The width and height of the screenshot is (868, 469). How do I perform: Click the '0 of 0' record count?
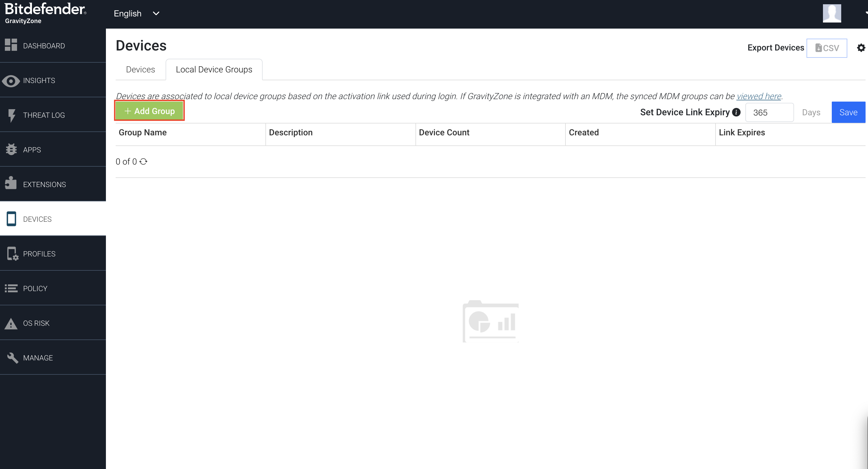click(x=126, y=162)
